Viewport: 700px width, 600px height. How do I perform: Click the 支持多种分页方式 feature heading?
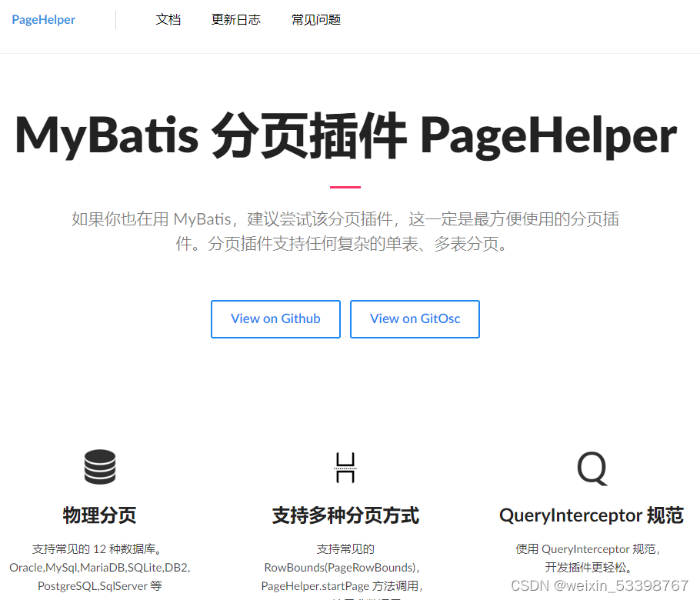(x=345, y=515)
